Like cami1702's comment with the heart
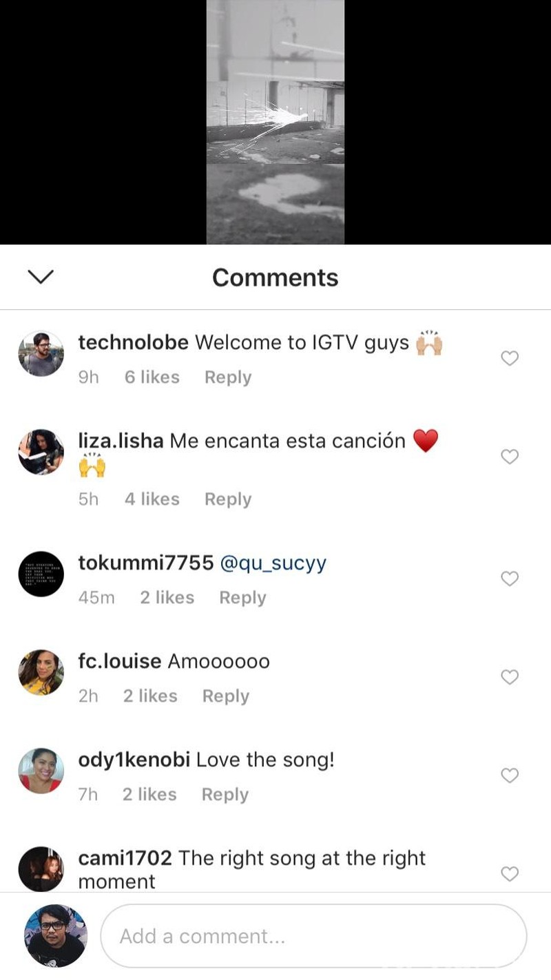551x980 pixels. [510, 874]
